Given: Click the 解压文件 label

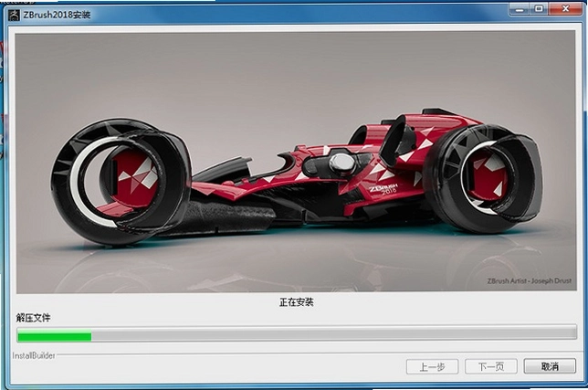Looking at the screenshot, I should (x=33, y=318).
